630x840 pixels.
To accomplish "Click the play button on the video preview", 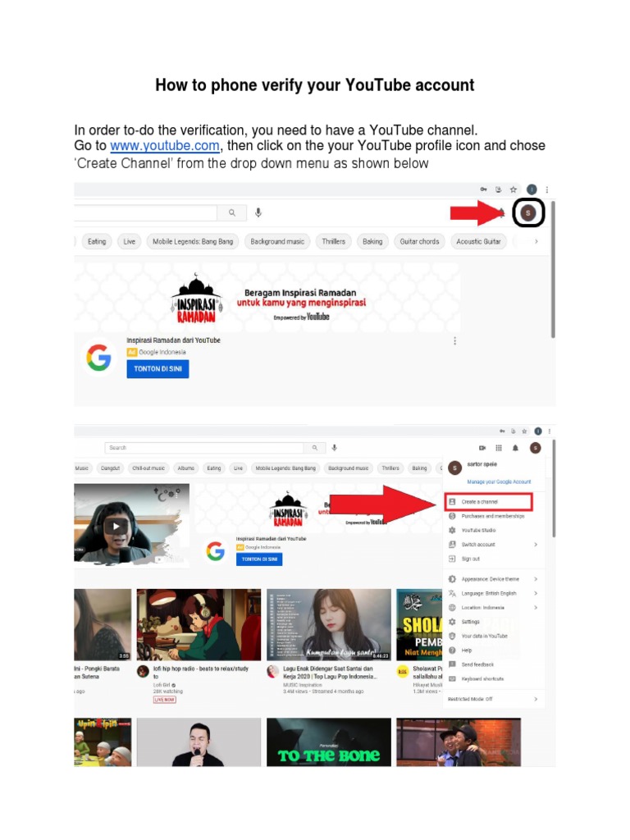I will (x=116, y=526).
